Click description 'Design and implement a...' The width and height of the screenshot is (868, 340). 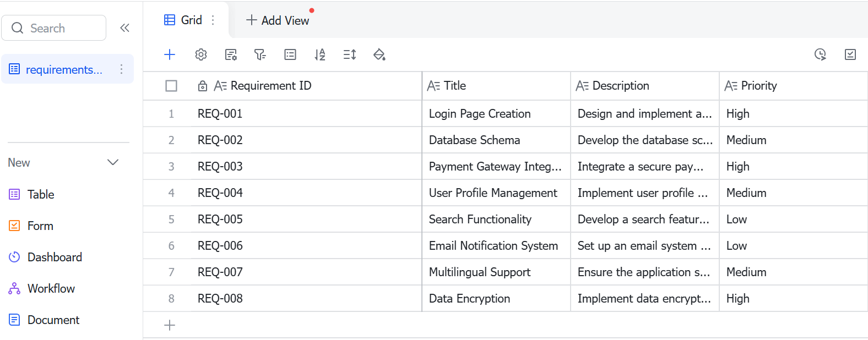coord(645,113)
